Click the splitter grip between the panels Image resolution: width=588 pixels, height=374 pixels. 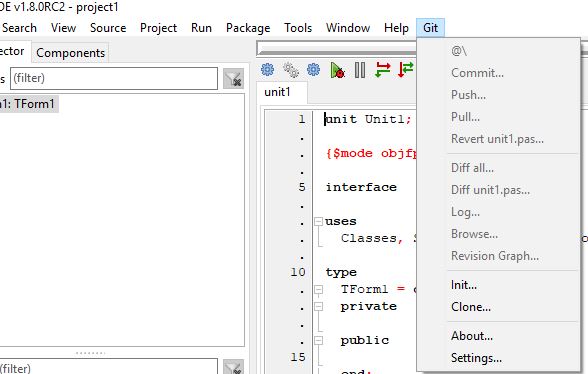tap(90, 353)
